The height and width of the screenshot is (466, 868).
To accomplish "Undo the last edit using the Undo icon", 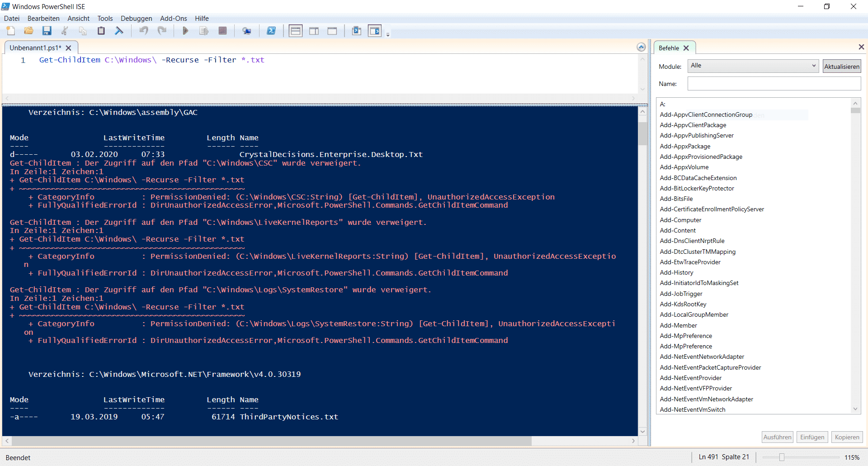I will (144, 31).
